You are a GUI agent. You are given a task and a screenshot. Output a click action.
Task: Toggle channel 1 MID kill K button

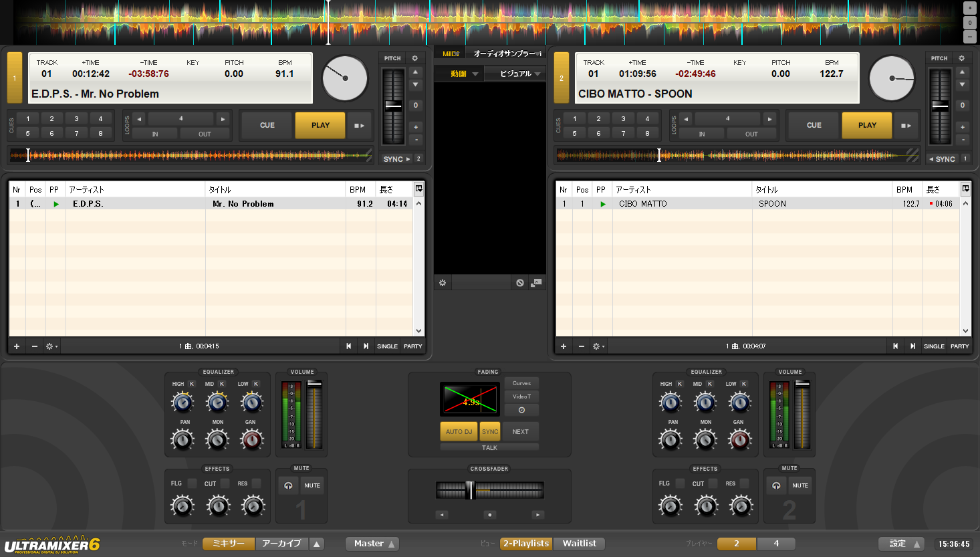222,384
